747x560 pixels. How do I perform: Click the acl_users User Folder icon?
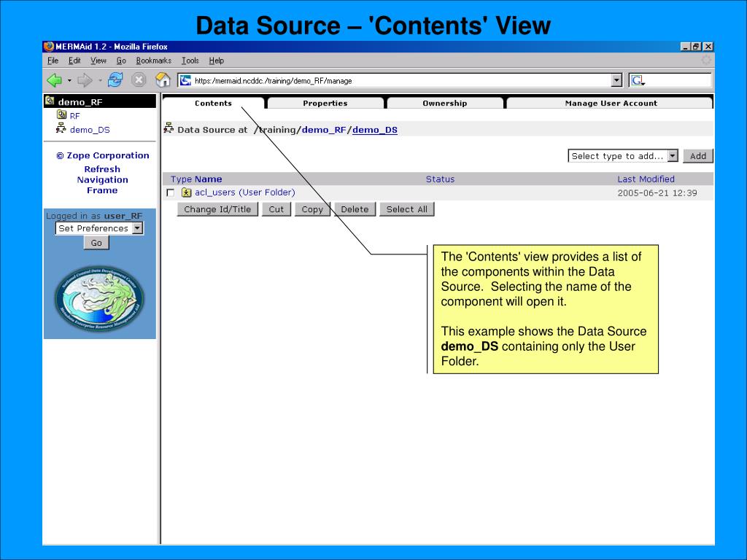point(187,192)
